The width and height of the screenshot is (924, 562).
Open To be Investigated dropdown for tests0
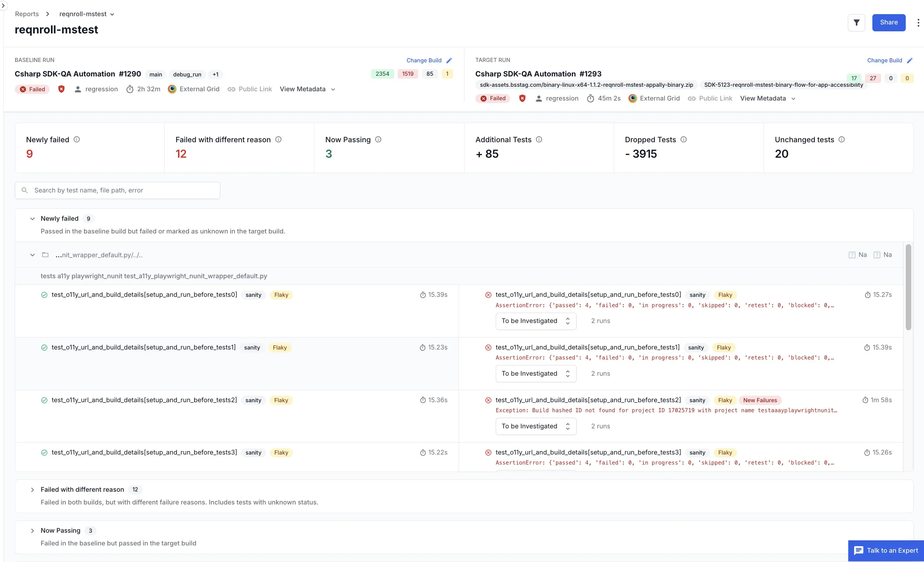[x=536, y=321]
